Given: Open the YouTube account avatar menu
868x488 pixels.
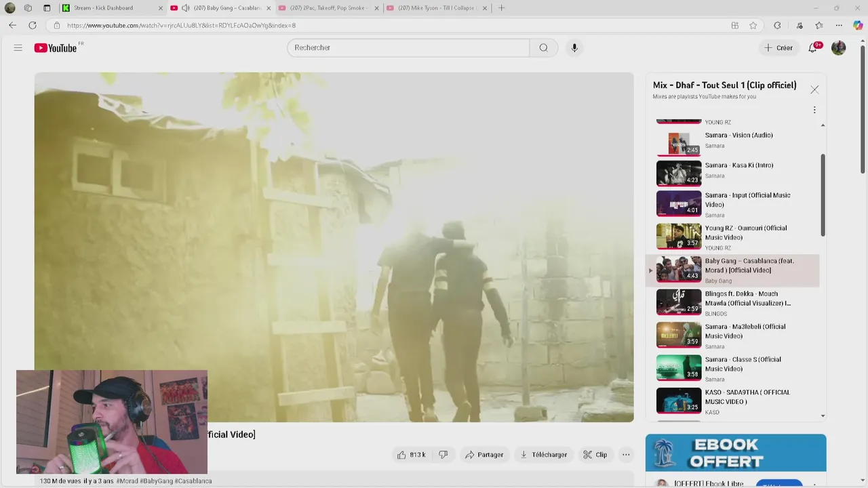Looking at the screenshot, I should pyautogui.click(x=839, y=47).
